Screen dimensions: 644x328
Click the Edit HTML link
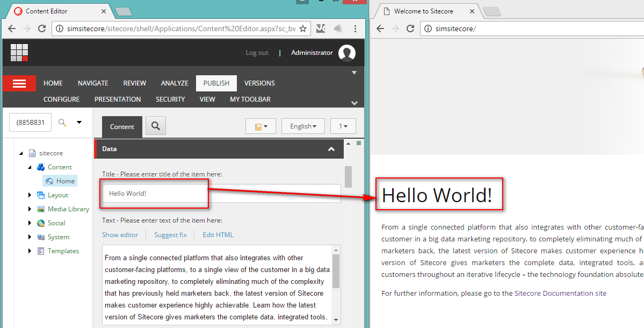click(x=218, y=234)
